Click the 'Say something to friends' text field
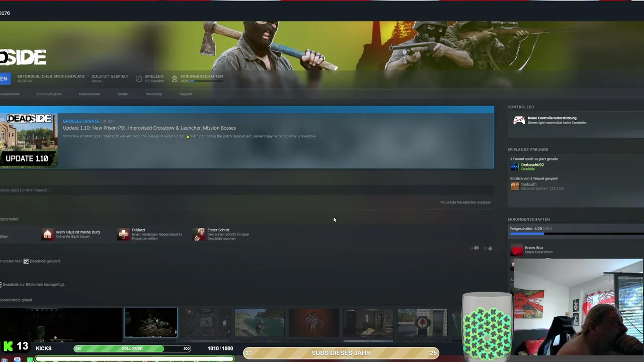644x362 pixels. click(x=247, y=190)
